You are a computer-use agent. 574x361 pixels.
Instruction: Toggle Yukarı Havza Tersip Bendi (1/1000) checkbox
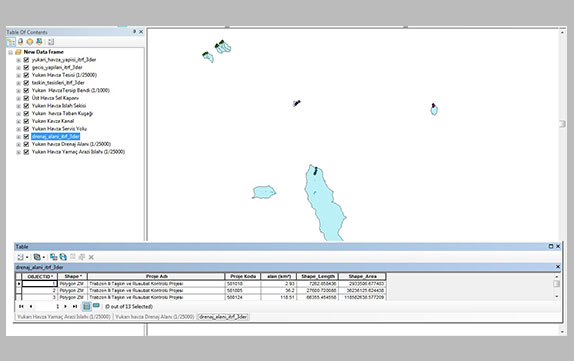(x=26, y=90)
